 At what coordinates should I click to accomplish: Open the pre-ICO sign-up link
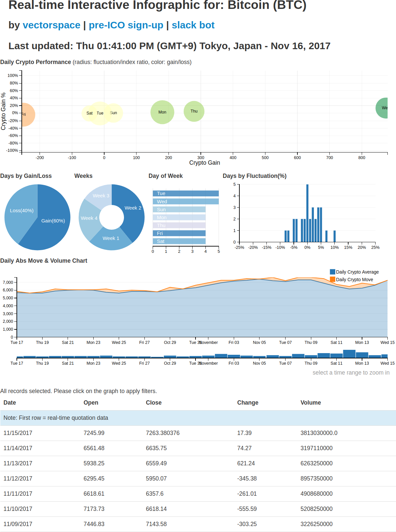(126, 25)
